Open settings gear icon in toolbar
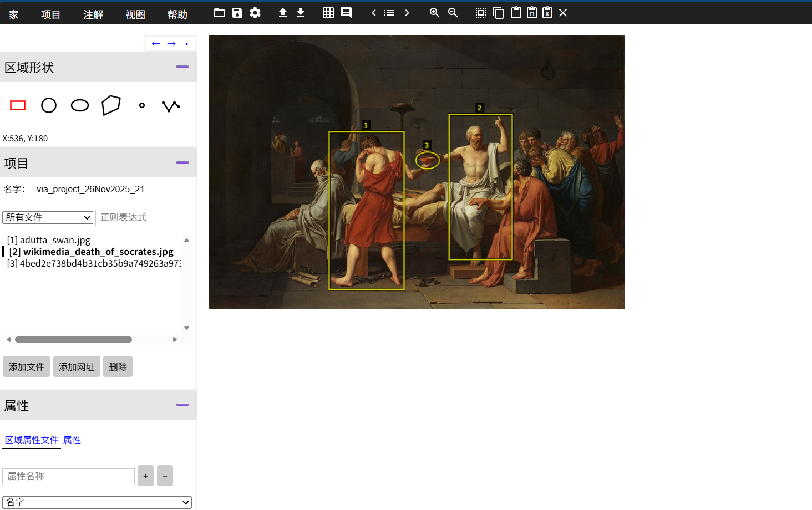Screen dimensions: 812x510 pos(255,13)
